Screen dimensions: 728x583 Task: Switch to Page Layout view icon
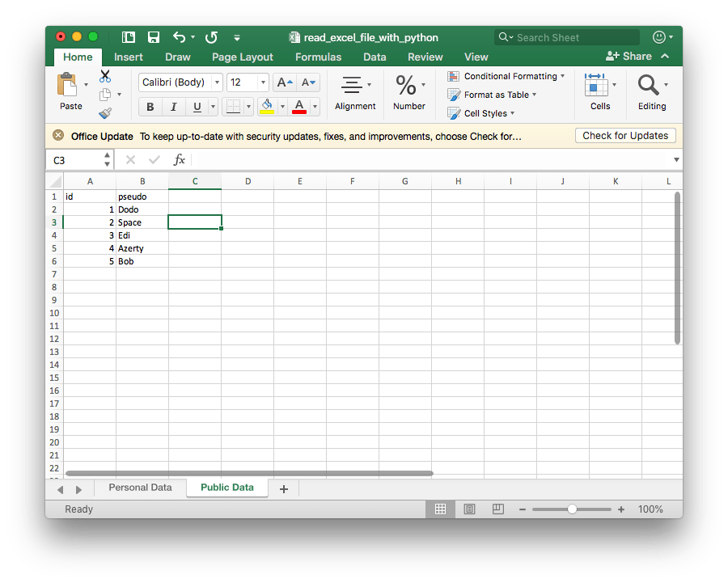coord(470,509)
